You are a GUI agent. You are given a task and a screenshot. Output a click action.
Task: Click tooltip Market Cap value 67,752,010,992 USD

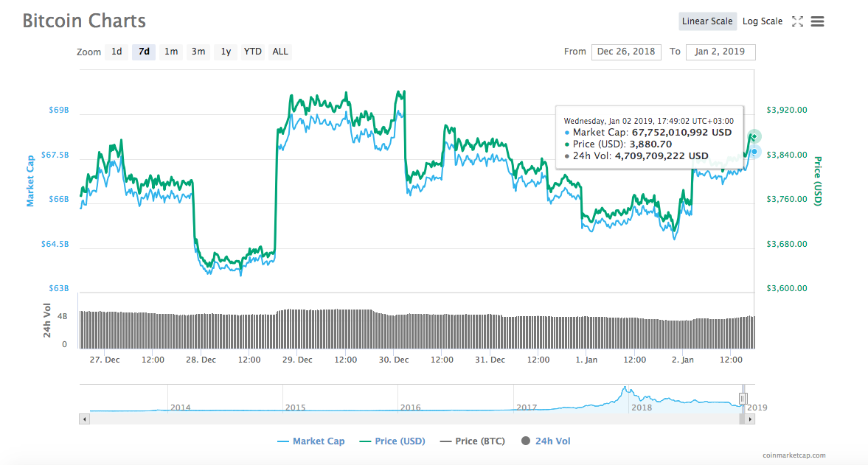tap(681, 133)
